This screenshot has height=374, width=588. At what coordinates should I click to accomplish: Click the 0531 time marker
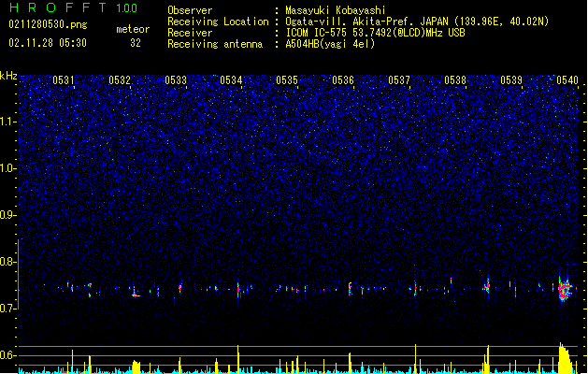[x=64, y=80]
